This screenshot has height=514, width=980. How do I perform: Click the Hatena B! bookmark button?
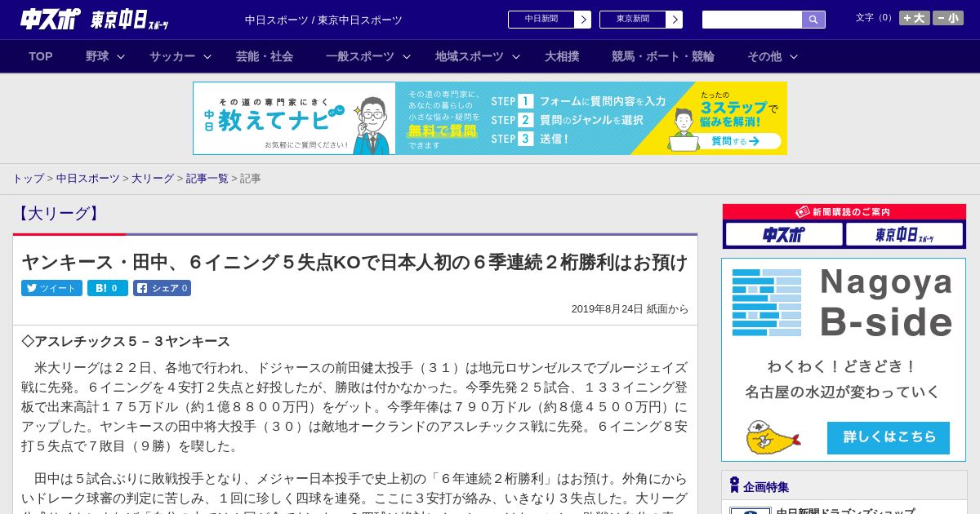point(108,288)
